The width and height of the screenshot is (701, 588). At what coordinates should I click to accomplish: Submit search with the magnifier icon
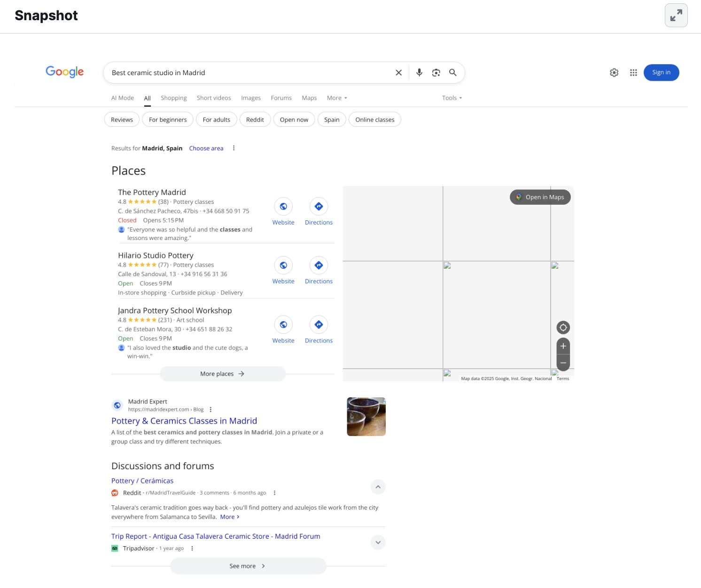point(452,72)
